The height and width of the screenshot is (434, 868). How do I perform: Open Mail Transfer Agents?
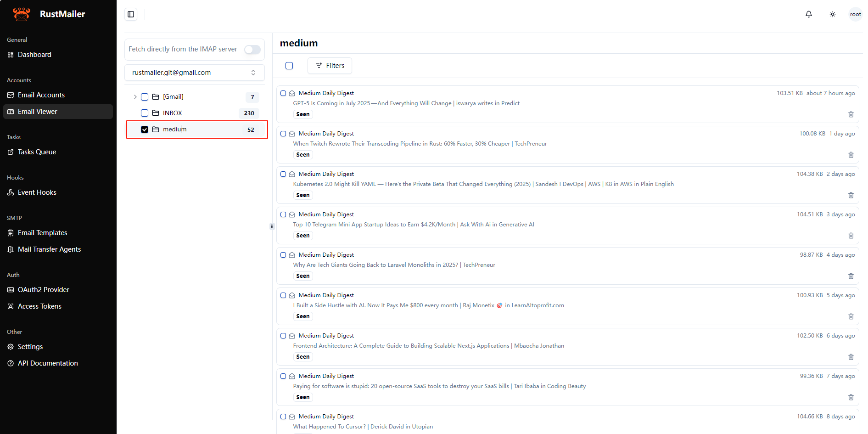tap(58, 249)
